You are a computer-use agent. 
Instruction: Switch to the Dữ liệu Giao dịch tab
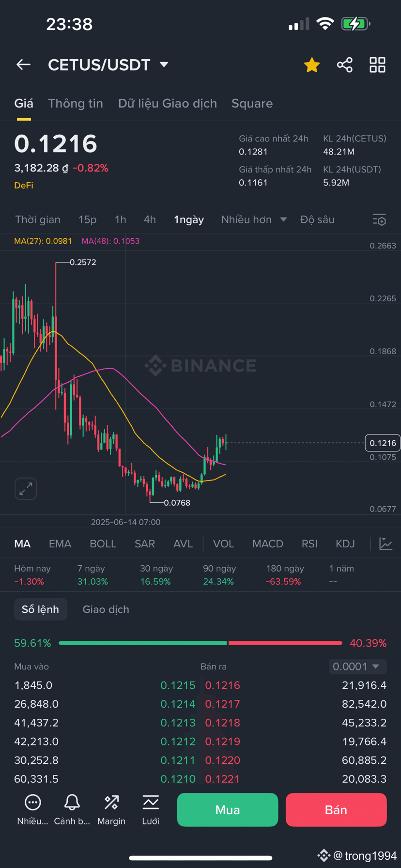coord(168,103)
